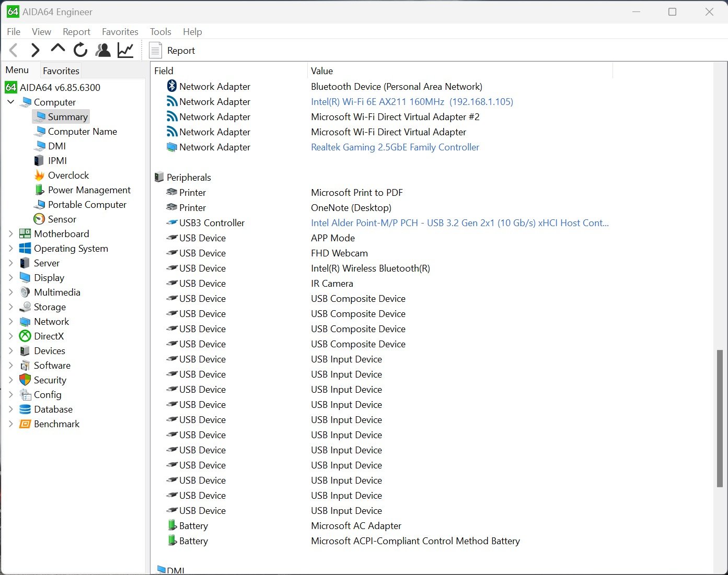Switch to the Favorites tab

coord(61,71)
